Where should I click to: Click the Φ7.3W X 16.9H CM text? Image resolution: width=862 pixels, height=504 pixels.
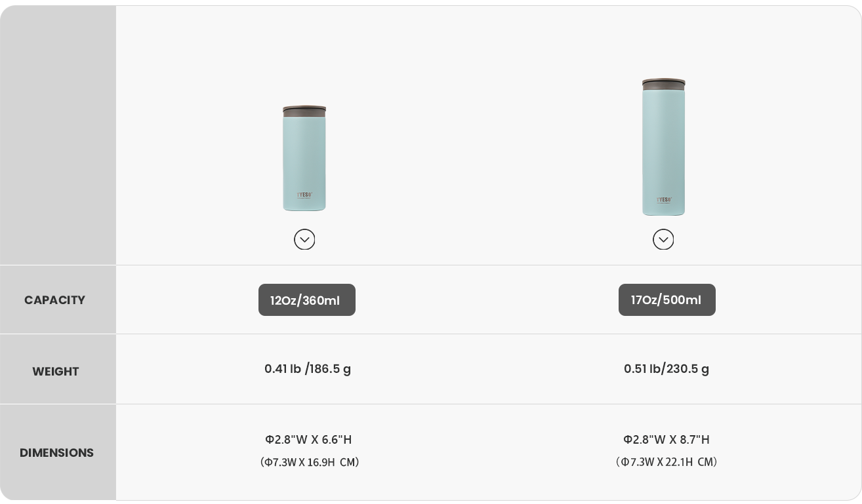(x=310, y=462)
